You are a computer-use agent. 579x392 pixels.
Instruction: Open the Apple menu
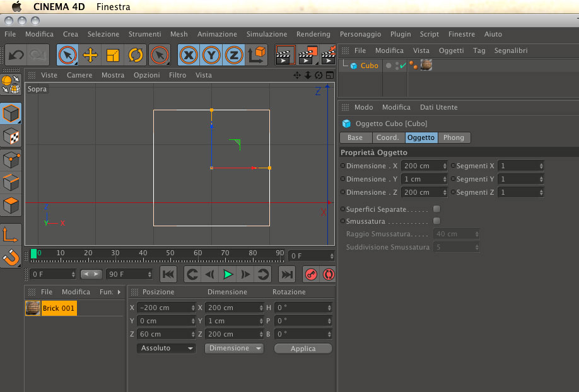click(x=17, y=6)
